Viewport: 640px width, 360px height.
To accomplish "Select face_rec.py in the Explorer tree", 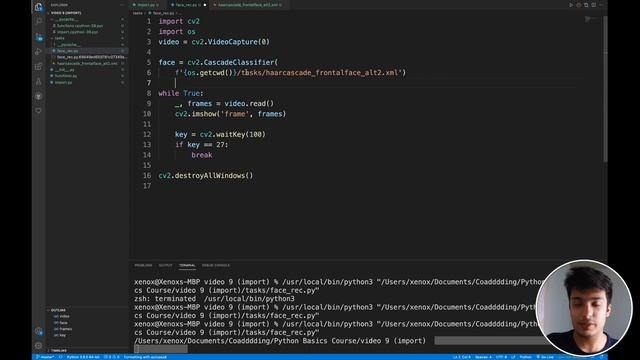I will click(x=87, y=51).
